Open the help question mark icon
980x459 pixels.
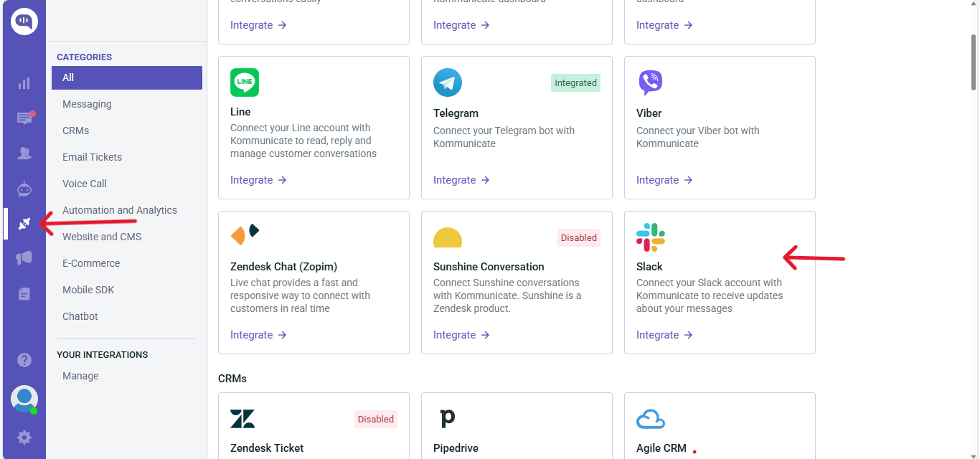24,360
